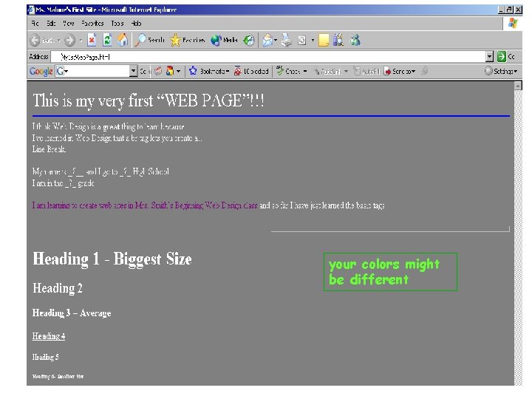This screenshot has height=399, width=532.
Task: Expand the Check dropdown arrow
Action: [305, 71]
